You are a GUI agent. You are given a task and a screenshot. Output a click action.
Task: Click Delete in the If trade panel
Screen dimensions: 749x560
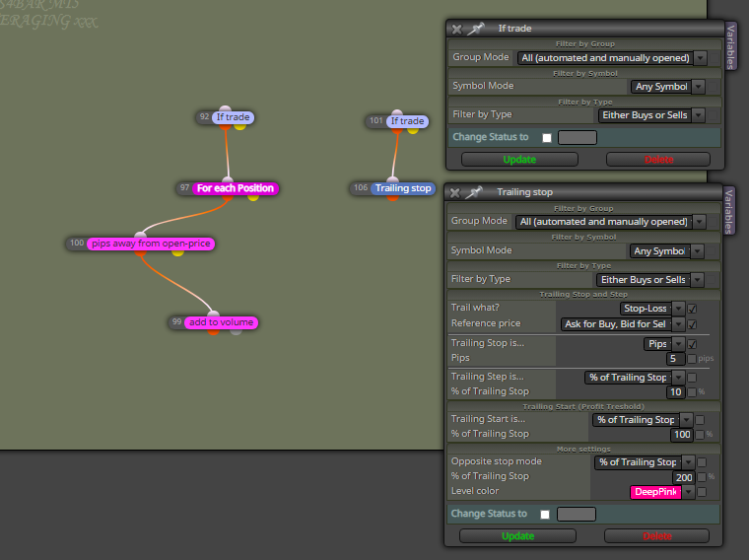pyautogui.click(x=658, y=160)
